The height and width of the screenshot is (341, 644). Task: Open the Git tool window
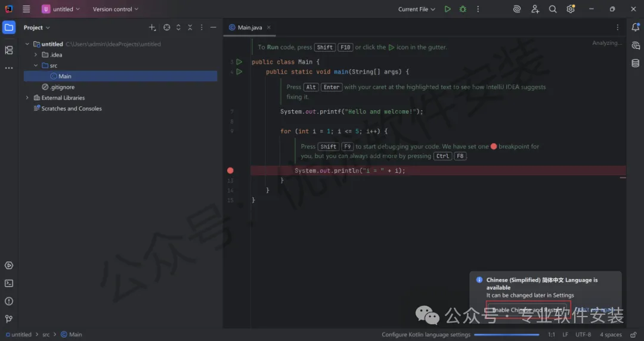point(8,319)
